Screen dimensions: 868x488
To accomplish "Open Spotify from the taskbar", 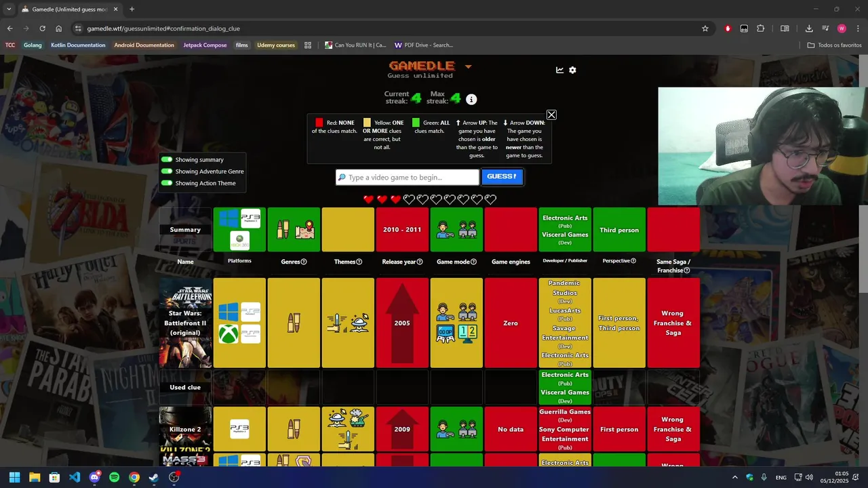I will click(x=114, y=477).
